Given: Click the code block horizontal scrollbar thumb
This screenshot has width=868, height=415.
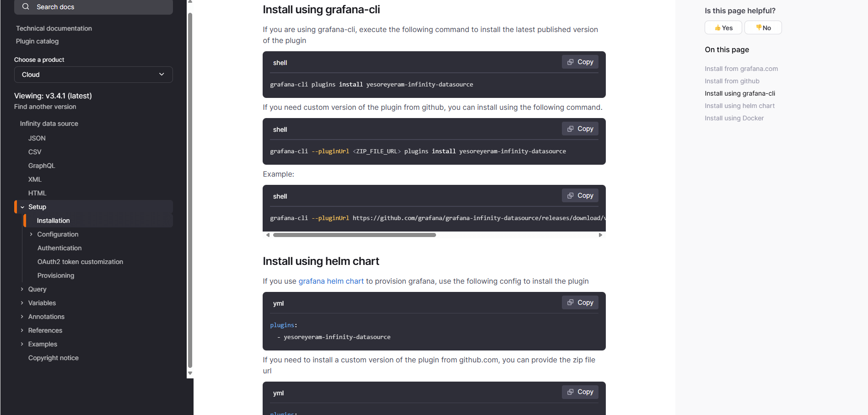Looking at the screenshot, I should click(354, 235).
